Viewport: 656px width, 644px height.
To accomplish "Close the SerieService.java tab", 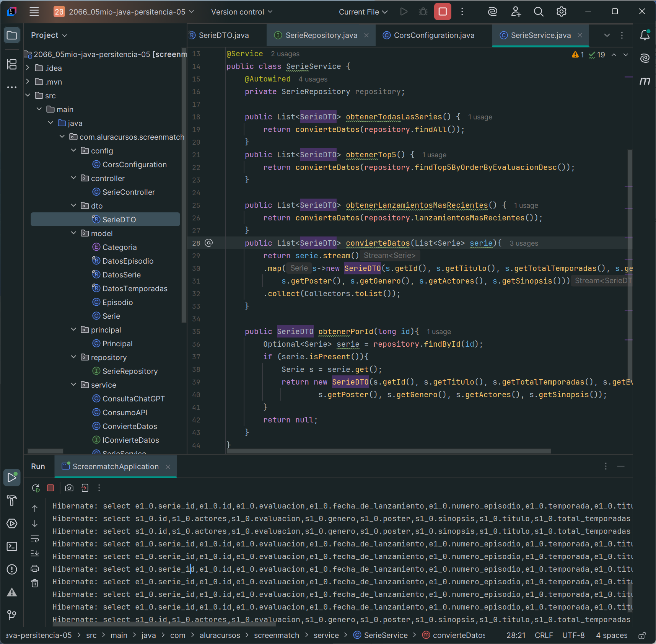I will tap(580, 35).
